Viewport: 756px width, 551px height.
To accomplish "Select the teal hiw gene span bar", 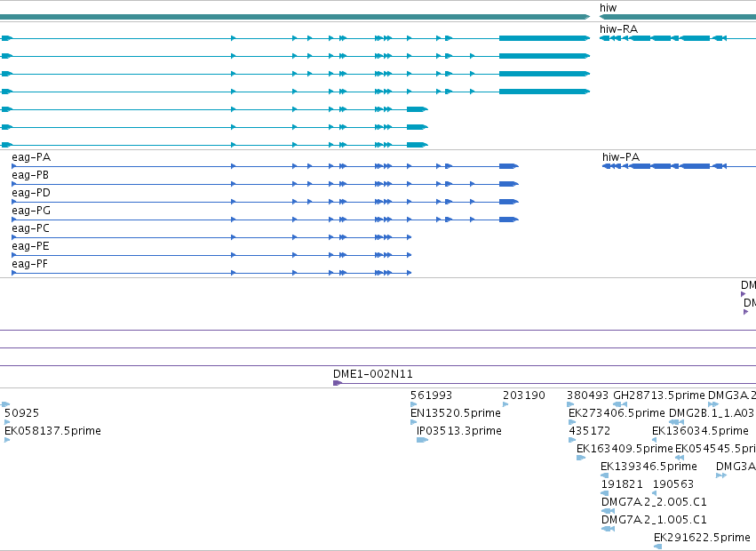I will click(x=678, y=17).
